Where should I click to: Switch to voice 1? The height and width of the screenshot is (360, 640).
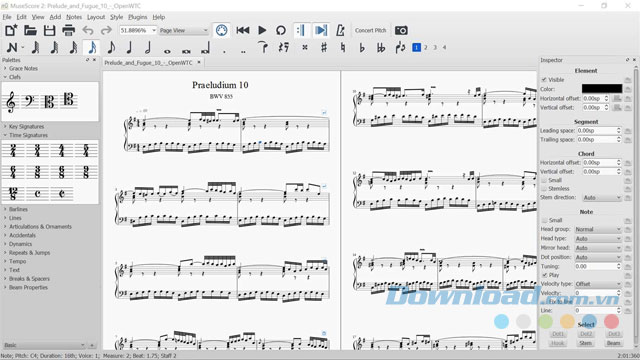(416, 47)
